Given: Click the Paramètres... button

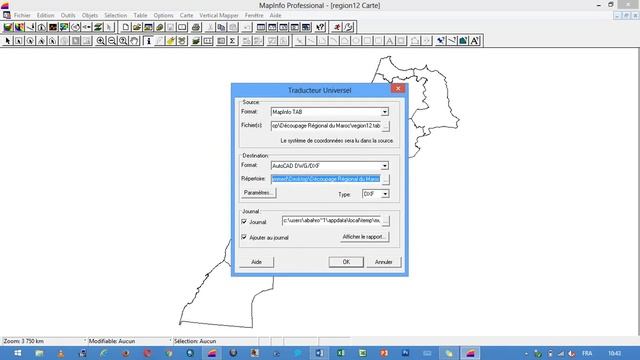Looking at the screenshot, I should point(258,193).
